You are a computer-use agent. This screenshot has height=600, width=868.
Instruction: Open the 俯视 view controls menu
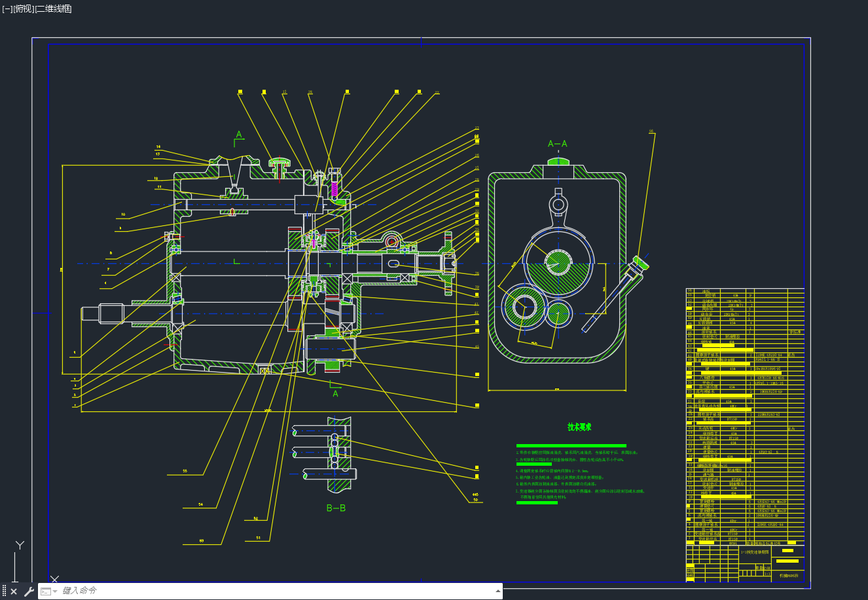(x=23, y=9)
